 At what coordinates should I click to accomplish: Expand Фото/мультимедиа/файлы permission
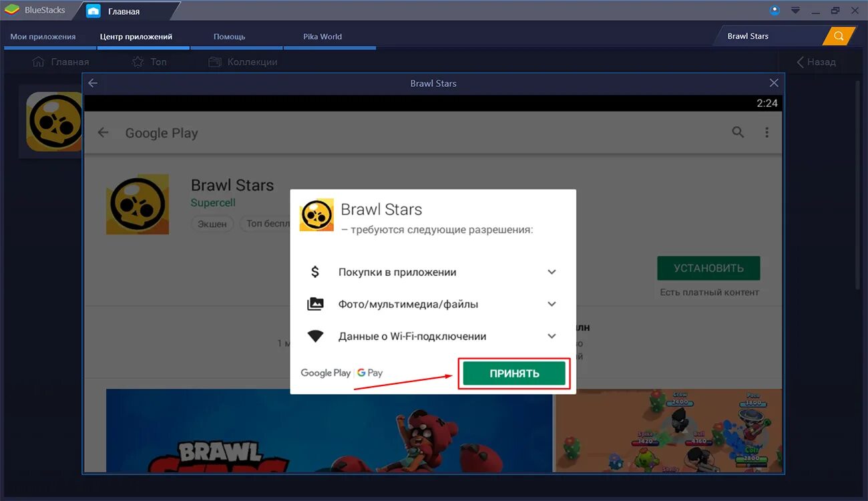[x=552, y=304]
